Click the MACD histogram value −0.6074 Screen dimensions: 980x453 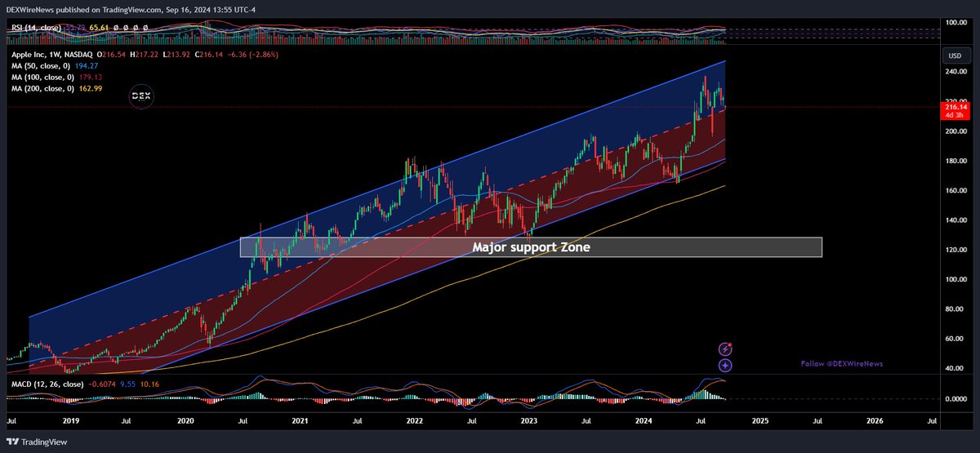[100, 383]
